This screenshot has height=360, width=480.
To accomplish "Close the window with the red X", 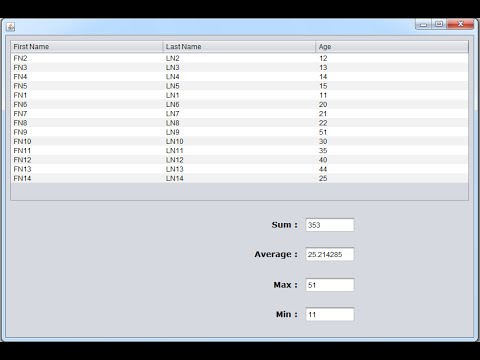I will pos(460,24).
